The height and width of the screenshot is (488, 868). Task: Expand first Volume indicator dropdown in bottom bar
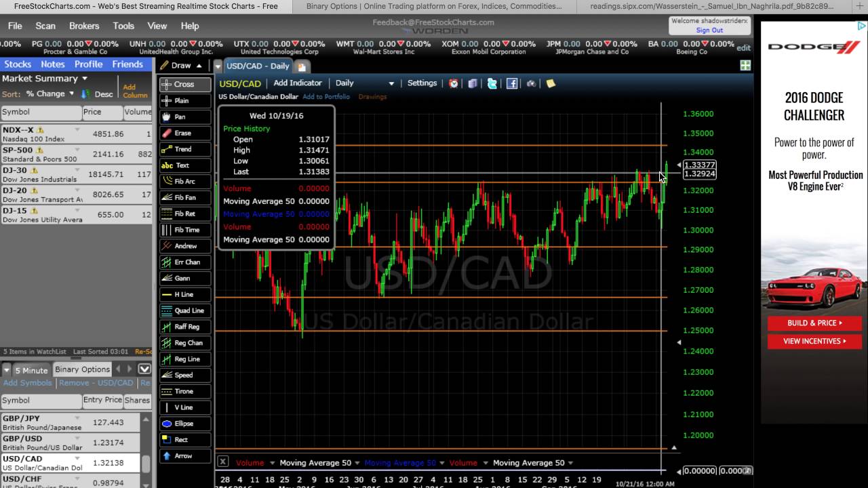[x=272, y=463]
